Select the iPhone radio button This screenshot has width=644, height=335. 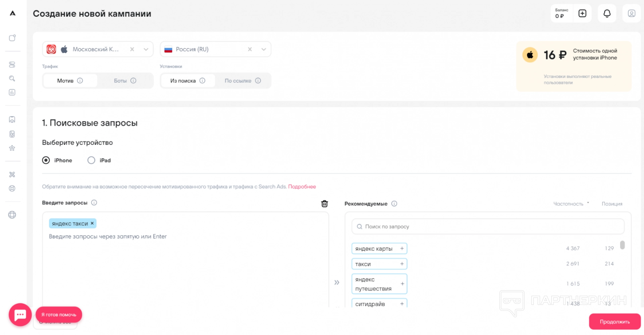coord(46,160)
